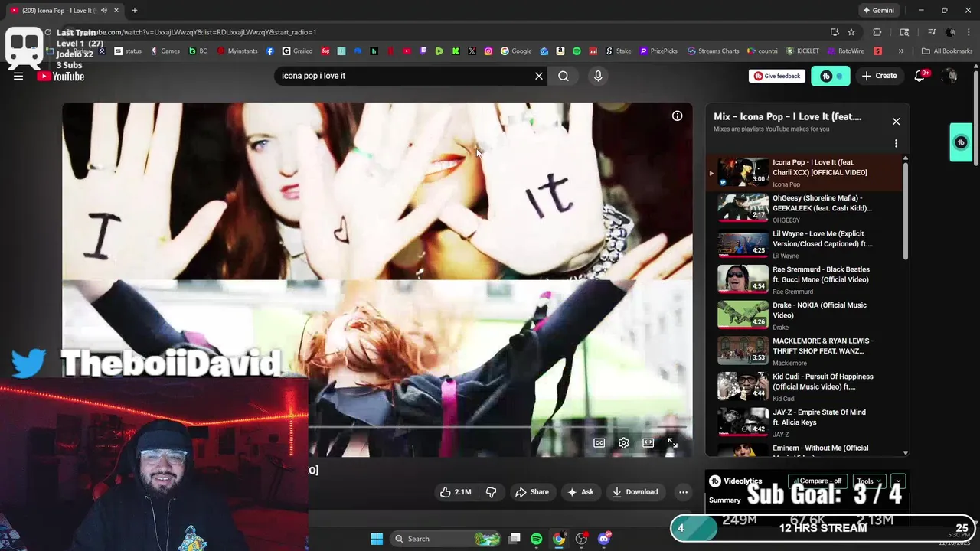
Task: Toggle closed captions on the player
Action: 599,442
